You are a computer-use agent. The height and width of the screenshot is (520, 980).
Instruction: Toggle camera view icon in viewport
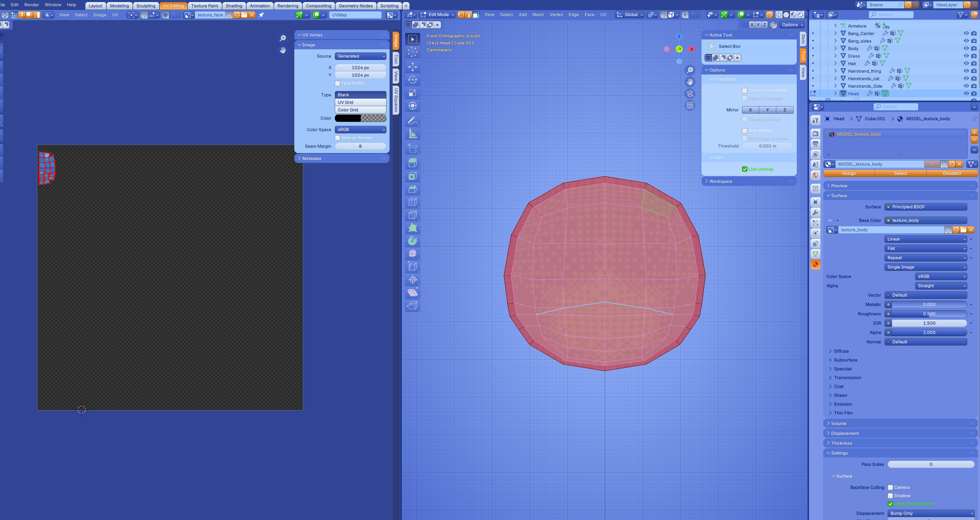click(x=690, y=94)
